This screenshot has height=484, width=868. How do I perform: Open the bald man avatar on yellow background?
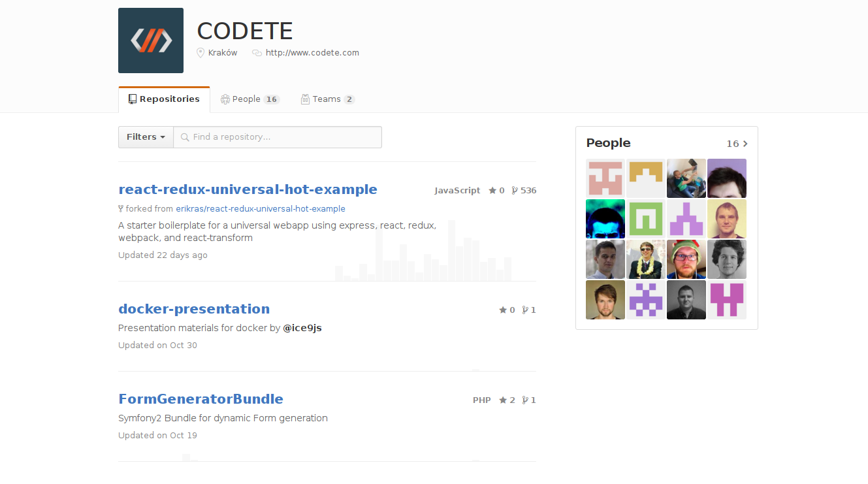(x=727, y=219)
